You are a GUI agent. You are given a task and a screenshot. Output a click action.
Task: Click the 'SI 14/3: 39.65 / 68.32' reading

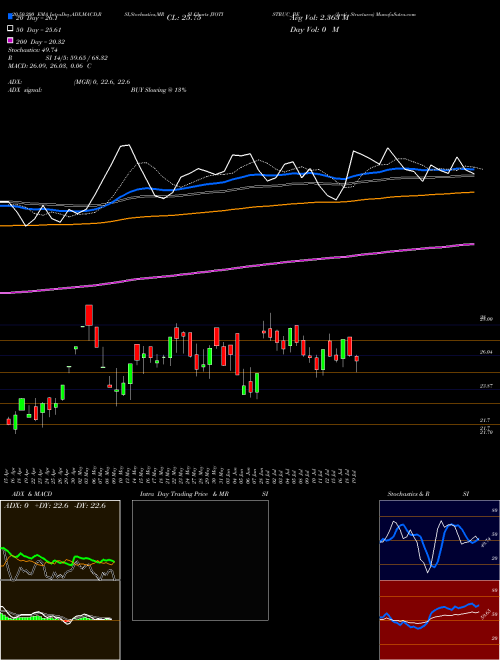pos(77,58)
